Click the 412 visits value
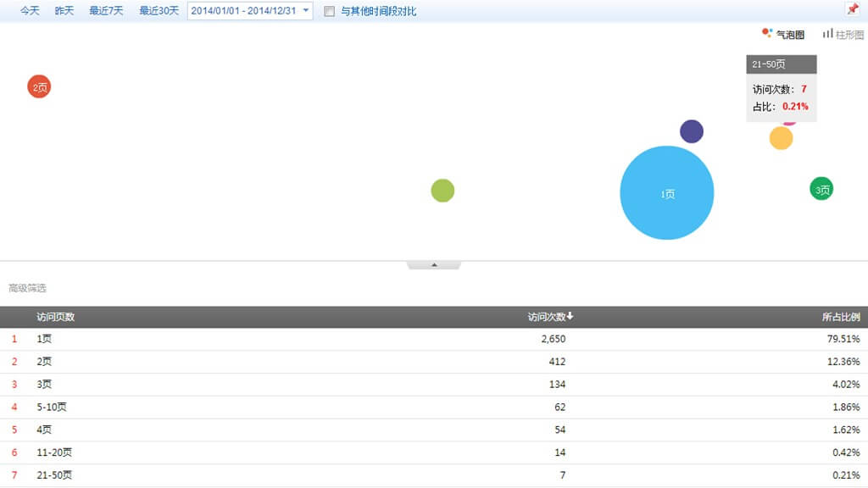This screenshot has height=488, width=868. click(558, 361)
